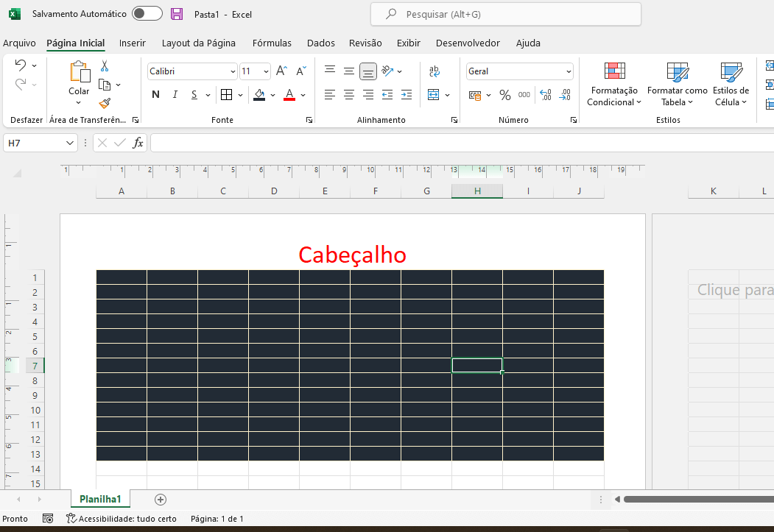Click the Cut scissors icon

[105, 65]
